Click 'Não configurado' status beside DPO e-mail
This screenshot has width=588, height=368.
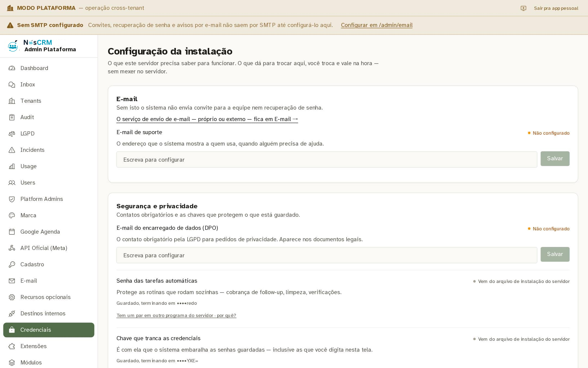click(x=549, y=229)
